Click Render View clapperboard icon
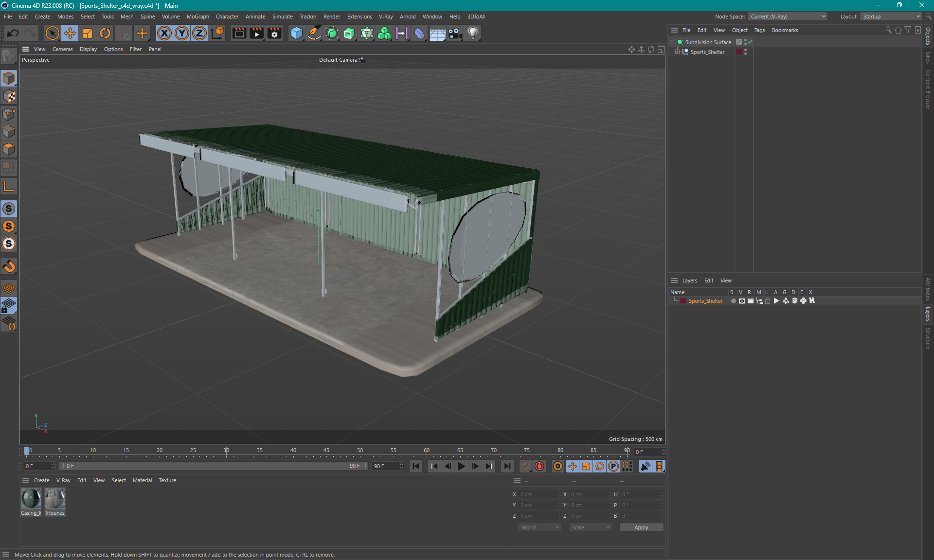 tap(239, 33)
